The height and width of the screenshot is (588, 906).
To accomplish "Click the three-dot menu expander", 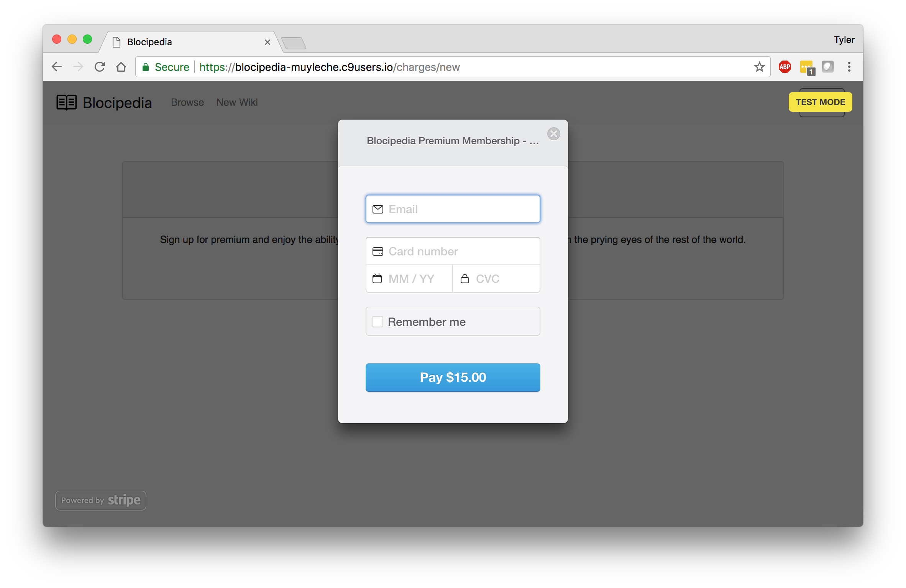I will (849, 66).
